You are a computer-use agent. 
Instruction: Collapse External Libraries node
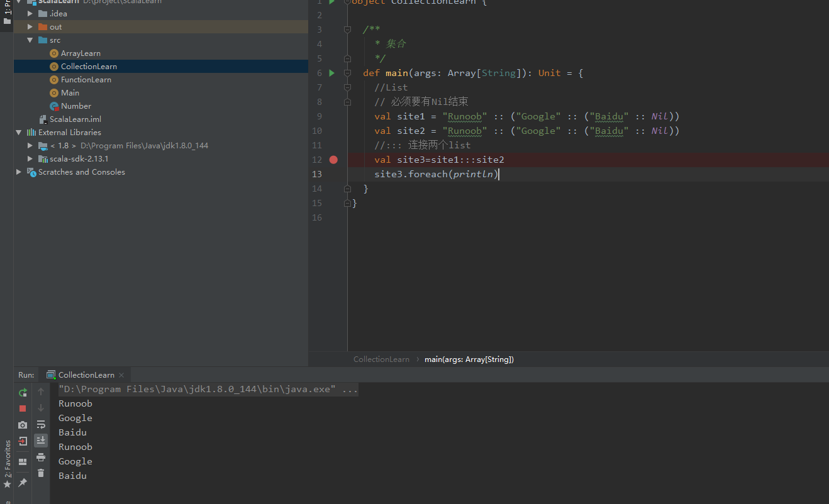coord(19,132)
